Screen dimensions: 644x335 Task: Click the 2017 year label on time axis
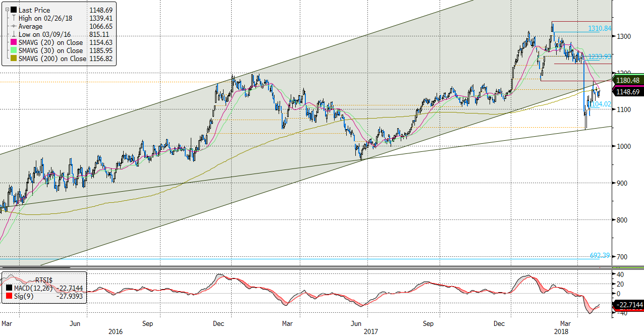pos(370,331)
